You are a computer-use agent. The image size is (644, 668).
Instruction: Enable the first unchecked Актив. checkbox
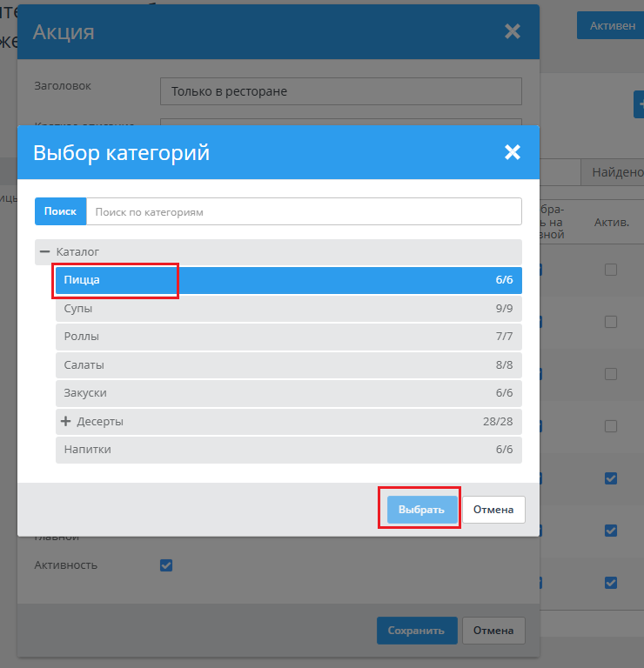click(611, 270)
